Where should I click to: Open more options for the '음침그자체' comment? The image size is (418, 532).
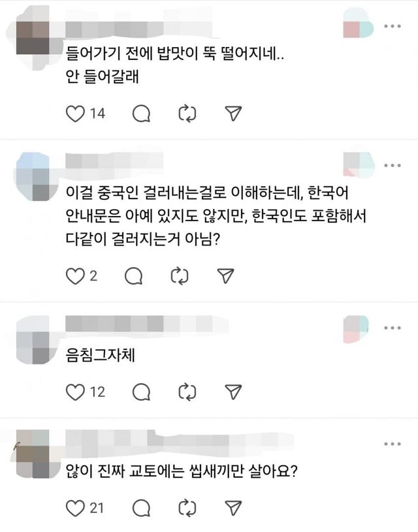click(x=393, y=328)
